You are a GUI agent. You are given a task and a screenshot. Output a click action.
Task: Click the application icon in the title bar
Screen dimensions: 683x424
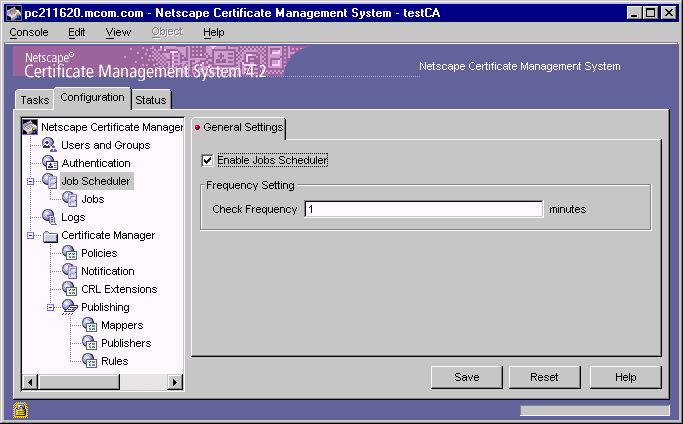14,13
